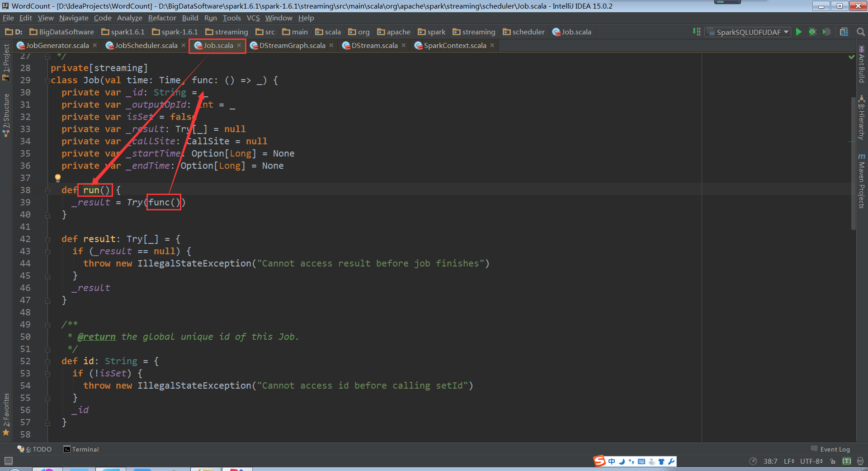The width and height of the screenshot is (868, 471).
Task: Toggle the file read-only lock icon
Action: (x=833, y=461)
